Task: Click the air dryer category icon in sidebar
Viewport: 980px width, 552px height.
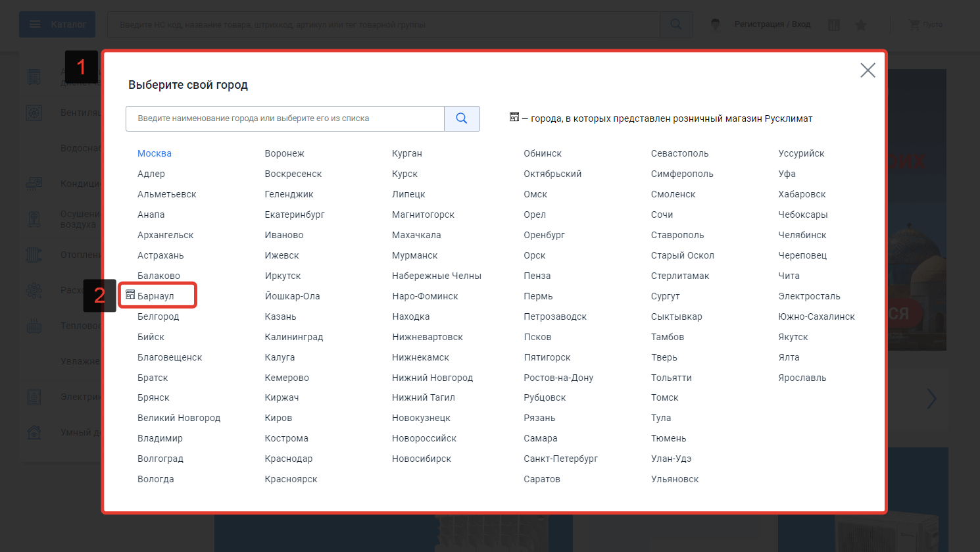Action: (34, 219)
